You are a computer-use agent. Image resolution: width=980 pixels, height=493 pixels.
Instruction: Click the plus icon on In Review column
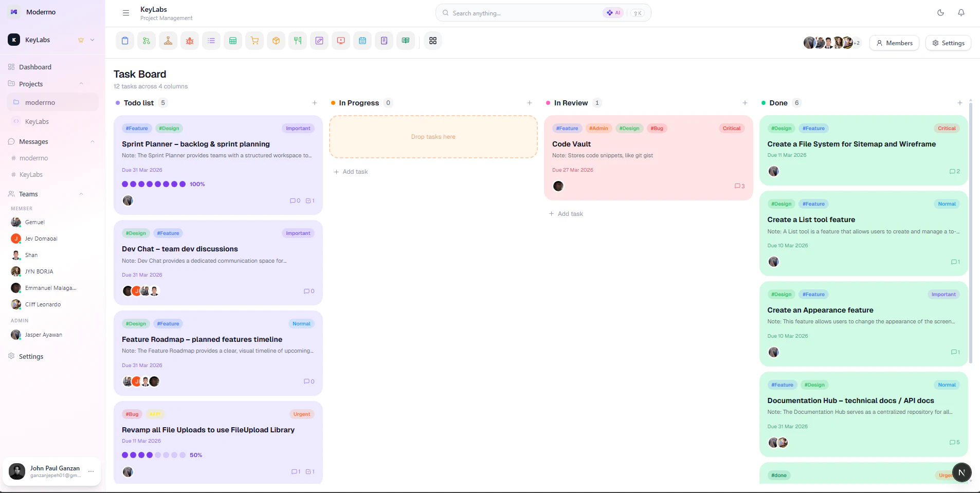pyautogui.click(x=745, y=103)
